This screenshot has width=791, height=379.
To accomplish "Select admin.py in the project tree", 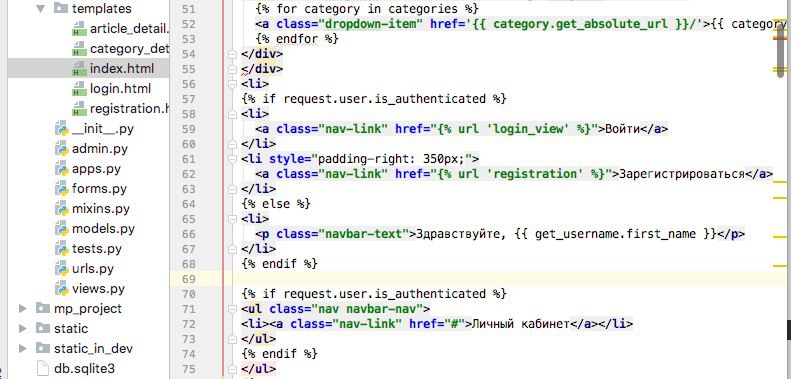I will coord(100,149).
